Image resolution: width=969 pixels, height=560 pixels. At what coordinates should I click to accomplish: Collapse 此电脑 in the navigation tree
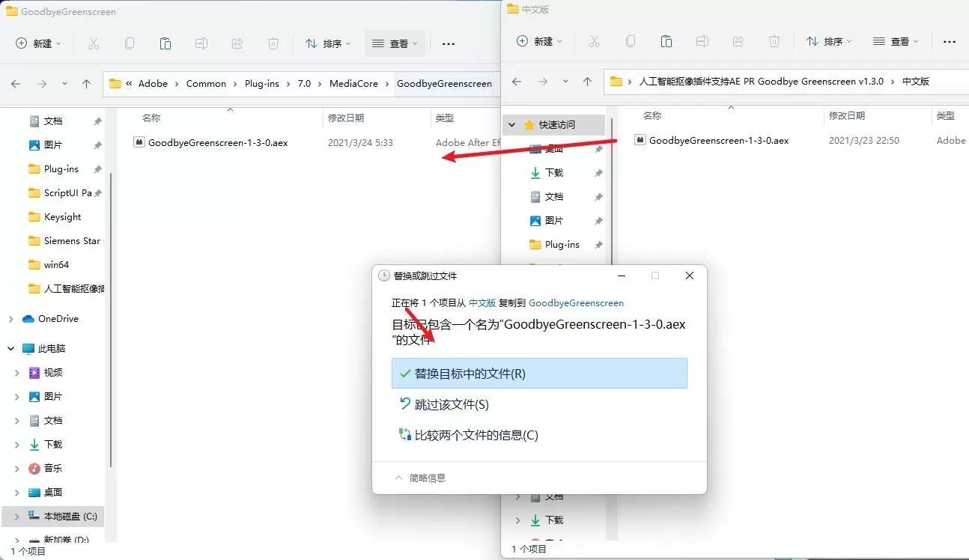point(10,349)
